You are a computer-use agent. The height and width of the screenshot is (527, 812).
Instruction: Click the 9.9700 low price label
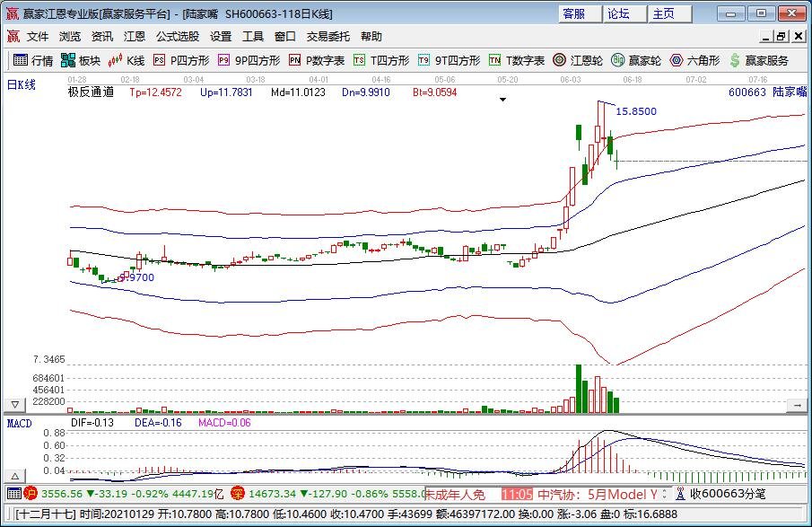pyautogui.click(x=136, y=277)
